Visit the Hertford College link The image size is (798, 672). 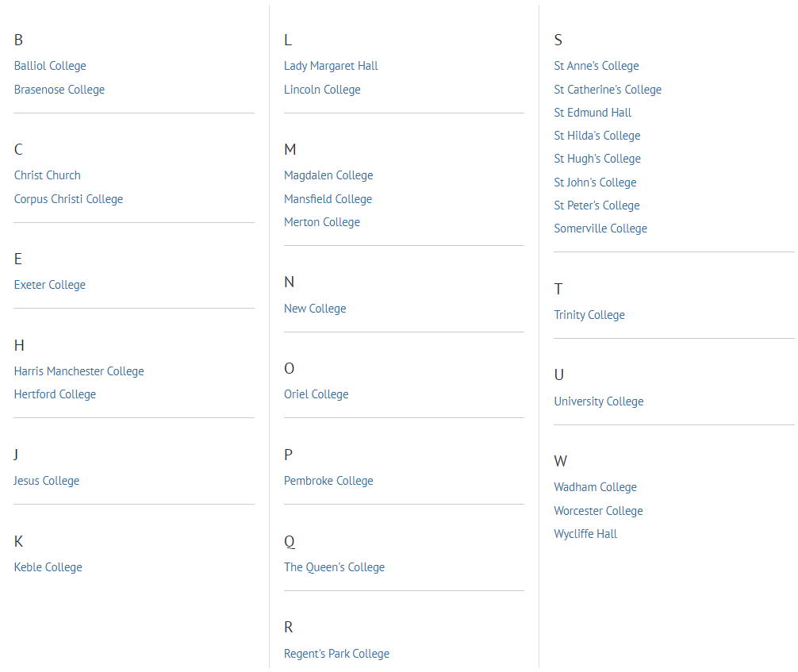[55, 394]
